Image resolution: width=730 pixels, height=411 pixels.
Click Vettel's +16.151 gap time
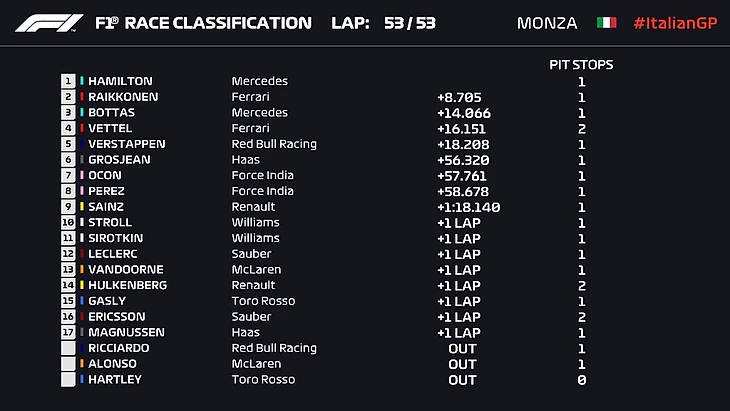461,128
